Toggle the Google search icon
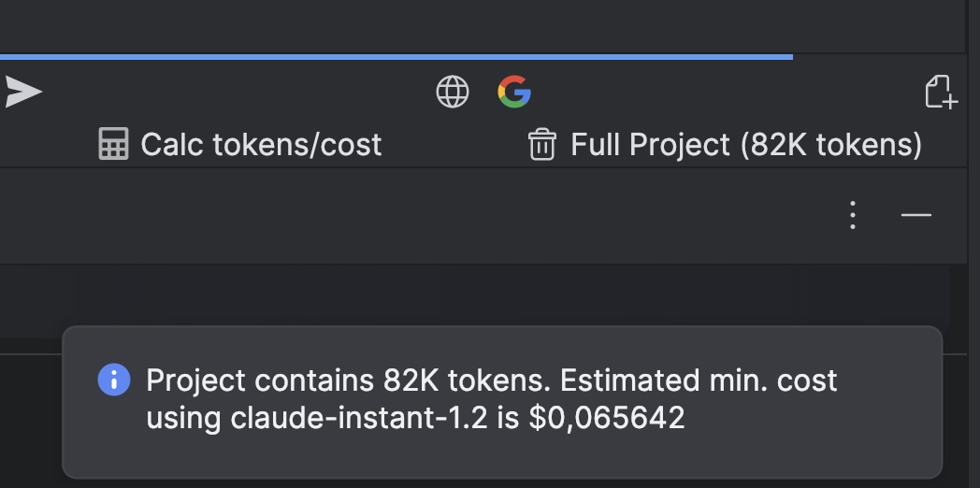 click(x=514, y=92)
